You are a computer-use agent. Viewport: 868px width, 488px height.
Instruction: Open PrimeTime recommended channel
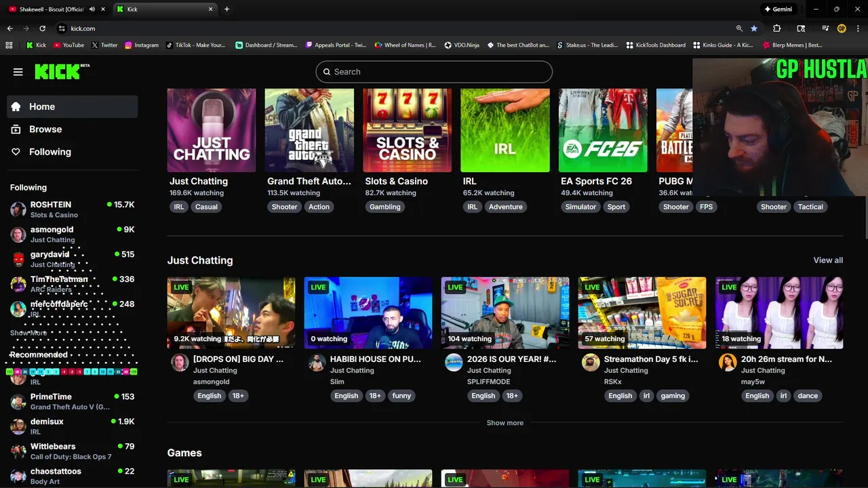pyautogui.click(x=73, y=401)
